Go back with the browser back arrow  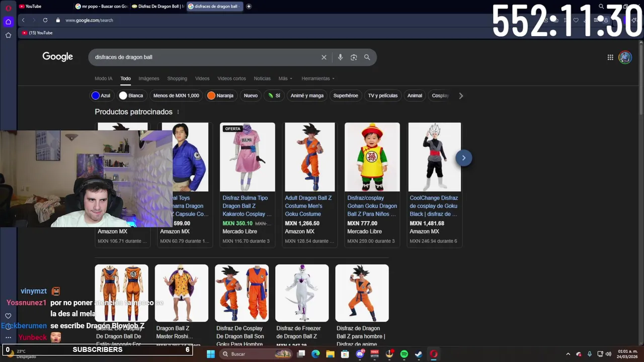(x=23, y=20)
